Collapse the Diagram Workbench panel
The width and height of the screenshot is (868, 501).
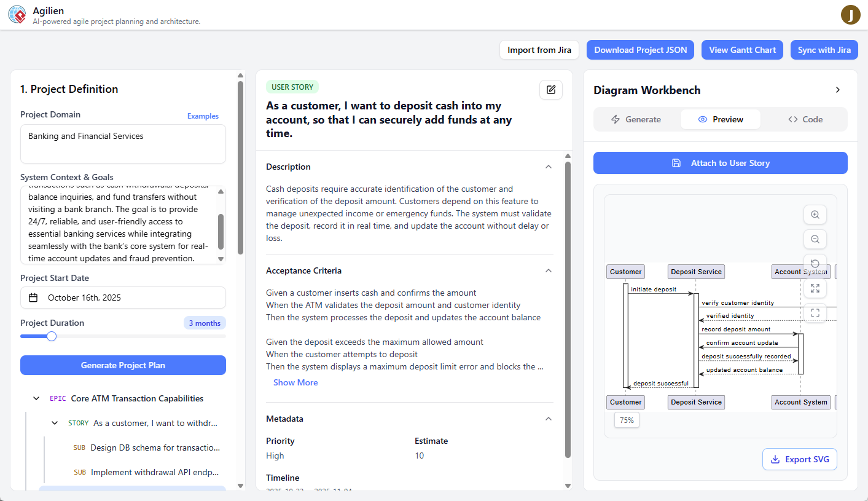tap(838, 89)
